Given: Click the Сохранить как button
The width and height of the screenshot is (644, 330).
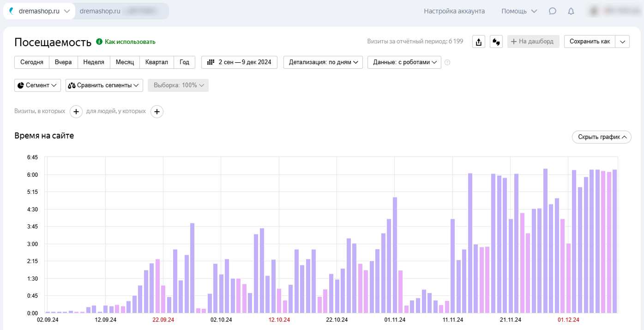Looking at the screenshot, I should (590, 42).
